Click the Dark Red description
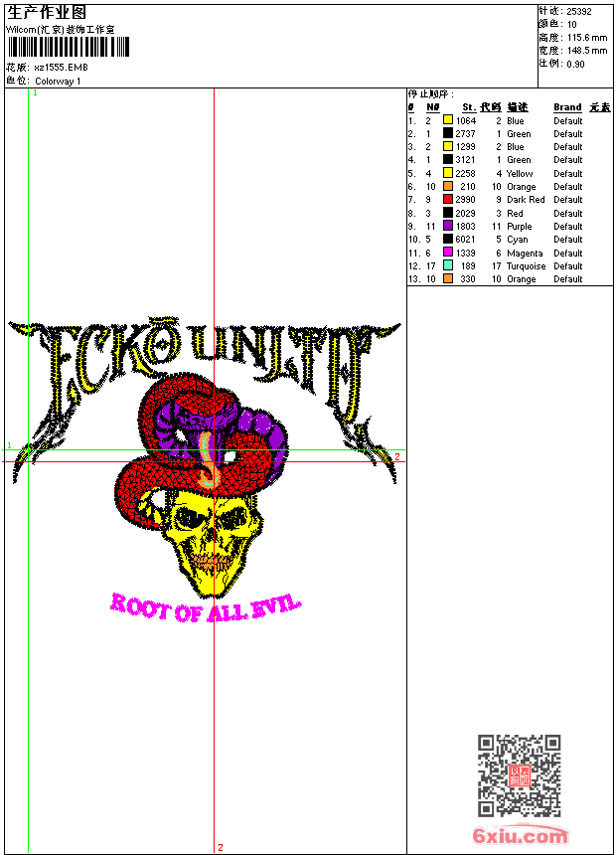Screen dimensions: 616x855 point(526,200)
